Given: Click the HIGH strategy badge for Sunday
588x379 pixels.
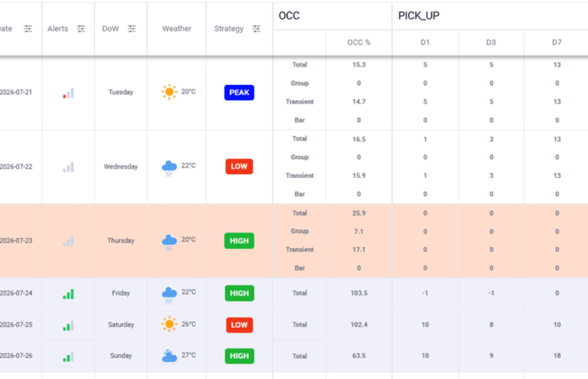Looking at the screenshot, I should click(239, 356).
